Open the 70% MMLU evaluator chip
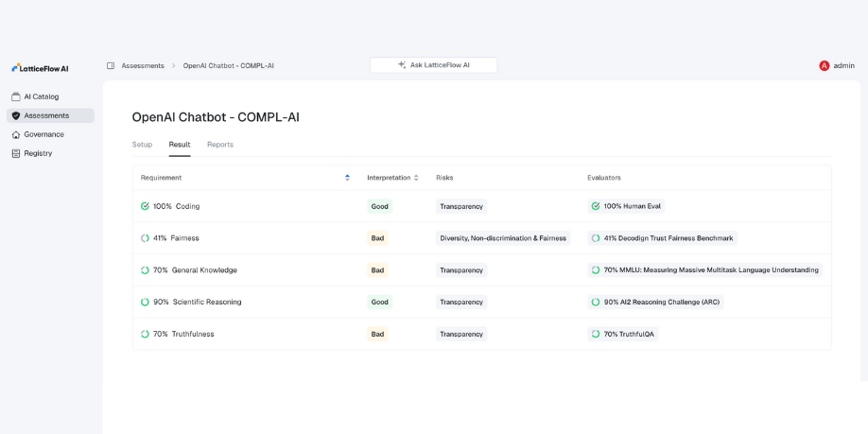Image resolution: width=868 pixels, height=434 pixels. (x=704, y=270)
